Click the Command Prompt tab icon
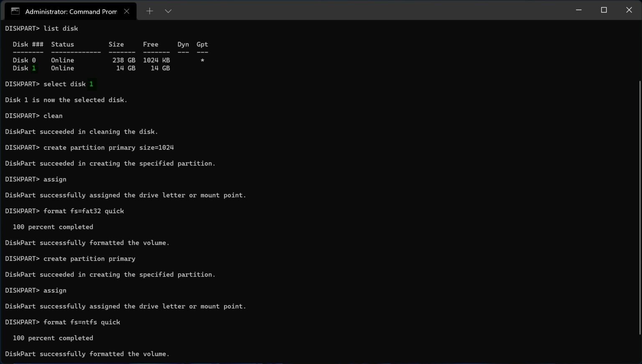Viewport: 642px width, 364px height. coord(15,11)
